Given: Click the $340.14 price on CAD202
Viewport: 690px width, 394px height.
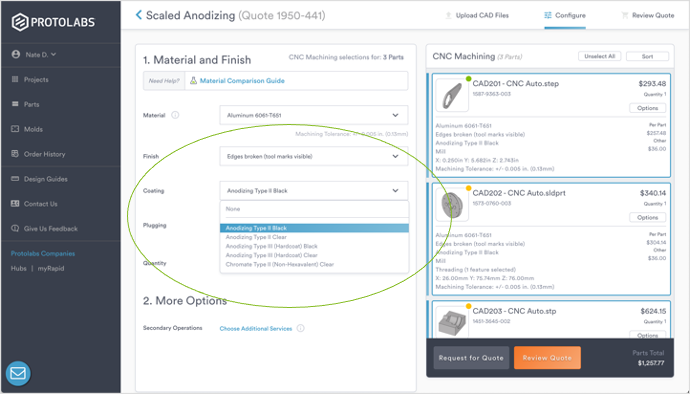Looking at the screenshot, I should pos(653,193).
